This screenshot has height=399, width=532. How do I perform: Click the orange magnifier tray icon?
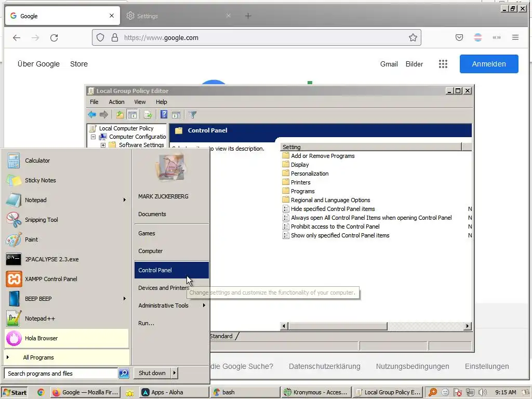433,392
